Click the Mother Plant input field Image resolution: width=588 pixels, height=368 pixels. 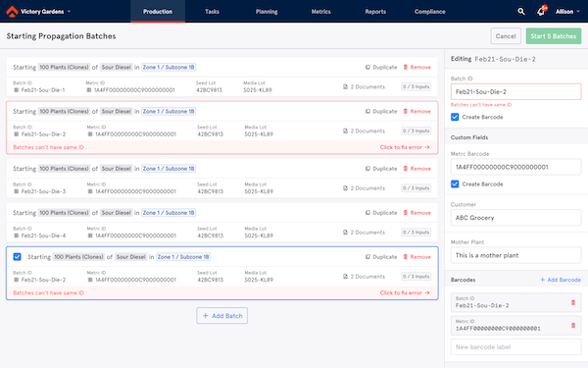(516, 255)
